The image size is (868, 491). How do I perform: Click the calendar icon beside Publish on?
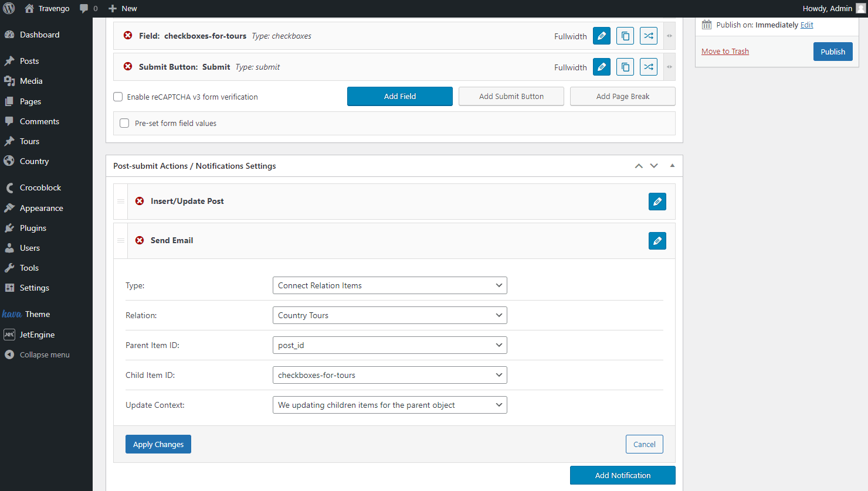click(x=707, y=25)
